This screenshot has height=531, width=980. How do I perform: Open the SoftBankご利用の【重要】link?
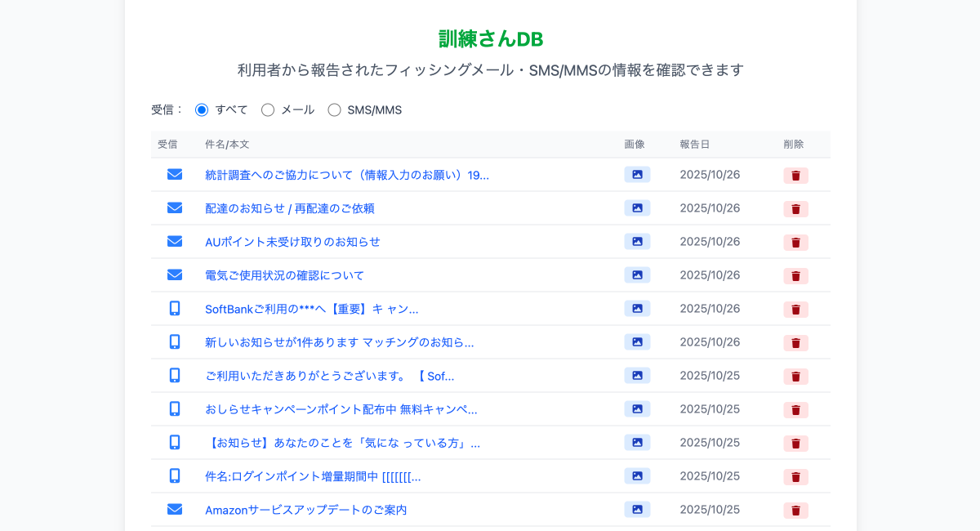coord(310,308)
